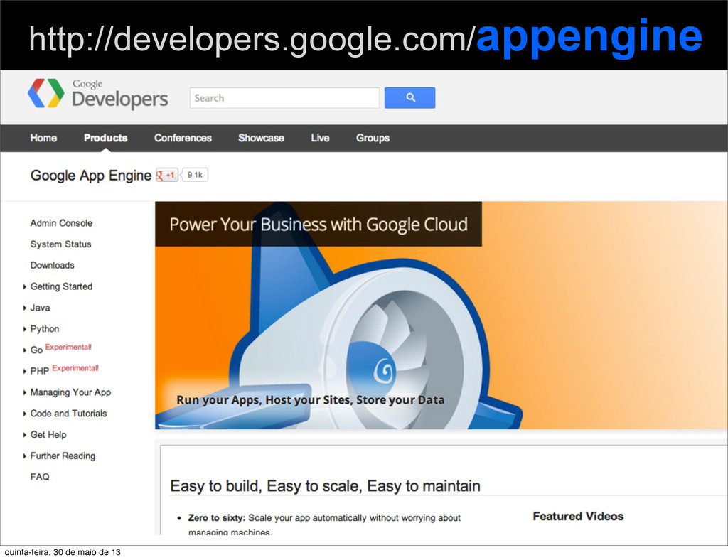The width and height of the screenshot is (728, 560).
Task: Expand the Go section arrow
Action: tap(25, 350)
